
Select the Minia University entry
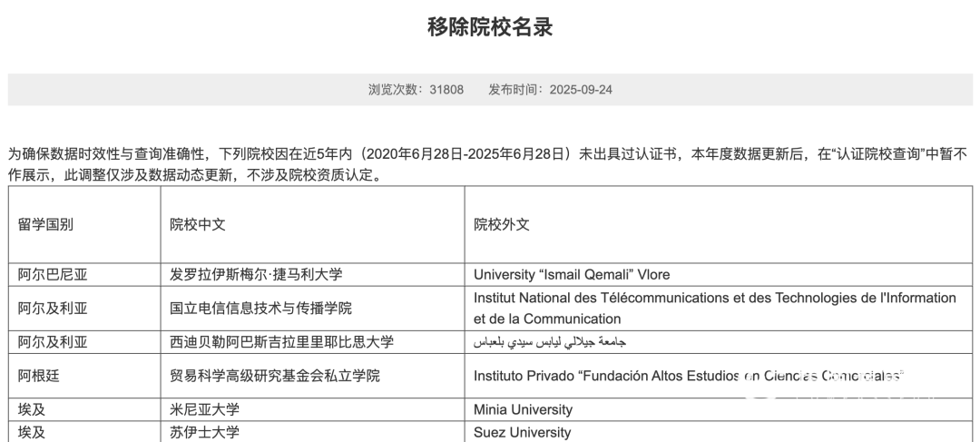pos(523,409)
